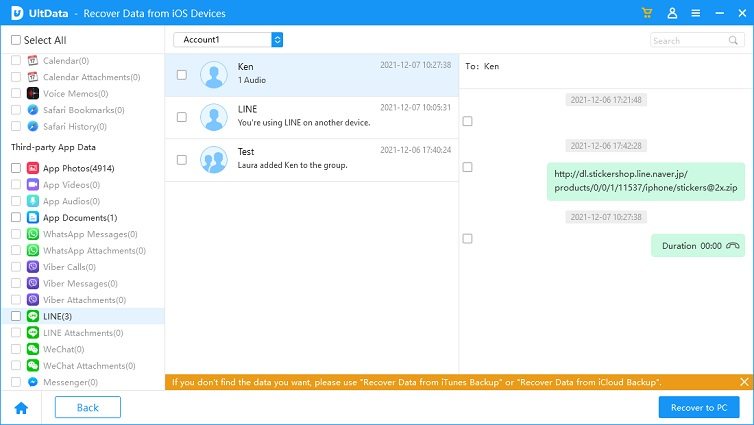
Task: Go to the Home screen icon
Action: [x=20, y=407]
